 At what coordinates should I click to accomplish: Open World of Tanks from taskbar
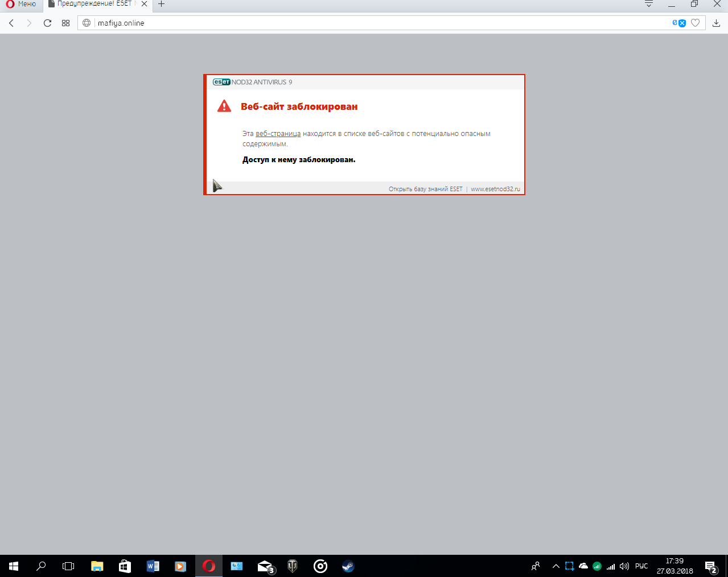coord(293,566)
